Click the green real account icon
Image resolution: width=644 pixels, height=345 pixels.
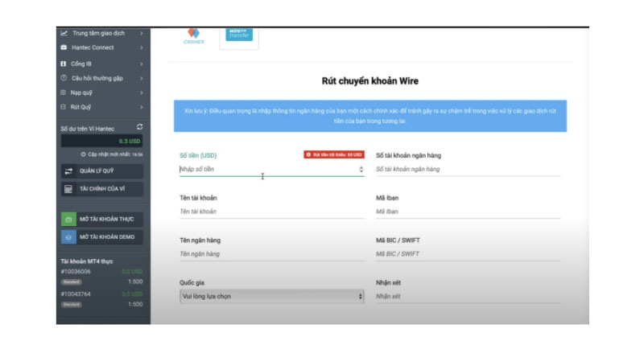pyautogui.click(x=68, y=220)
